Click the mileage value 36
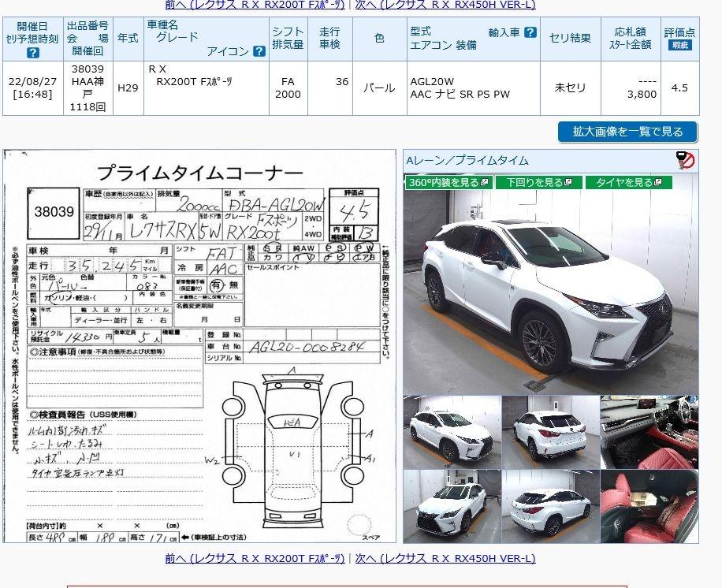This screenshot has height=588, width=722. [342, 81]
